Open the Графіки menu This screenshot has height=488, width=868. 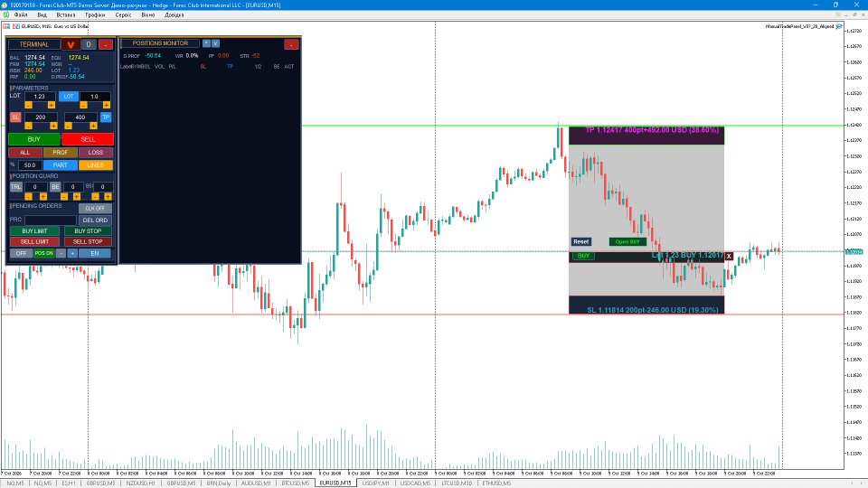coord(95,15)
